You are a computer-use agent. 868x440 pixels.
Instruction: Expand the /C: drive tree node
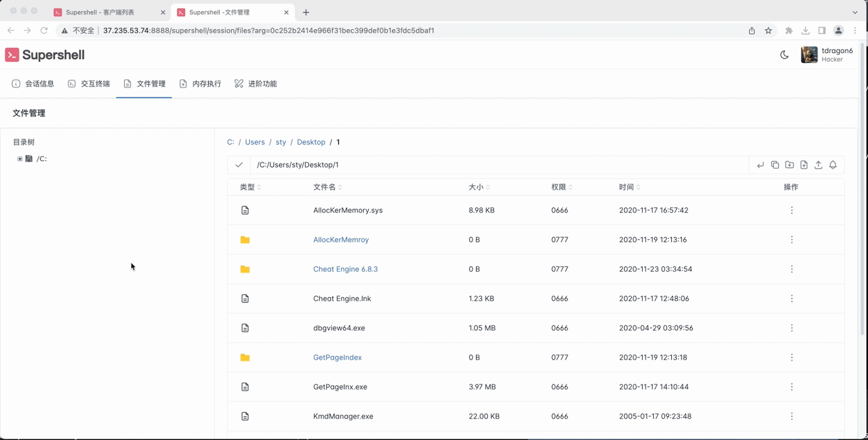[x=20, y=159]
